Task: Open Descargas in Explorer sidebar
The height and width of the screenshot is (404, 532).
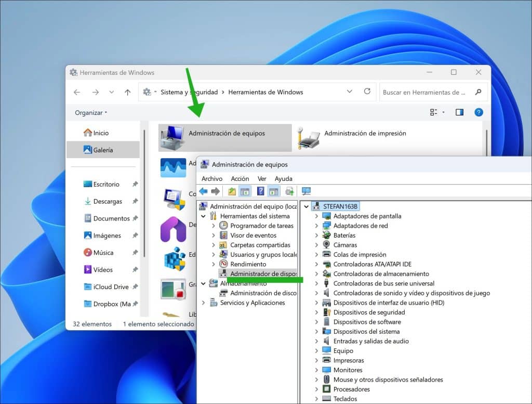Action: pyautogui.click(x=103, y=201)
